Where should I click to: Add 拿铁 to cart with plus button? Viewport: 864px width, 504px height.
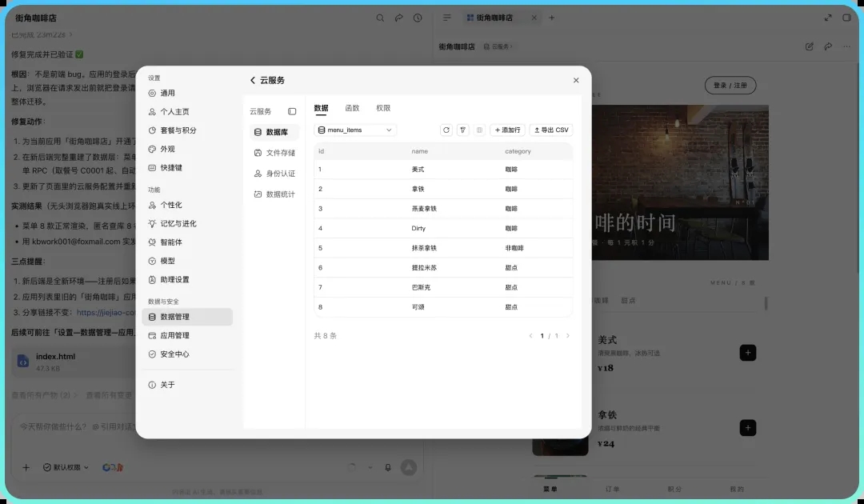(748, 428)
